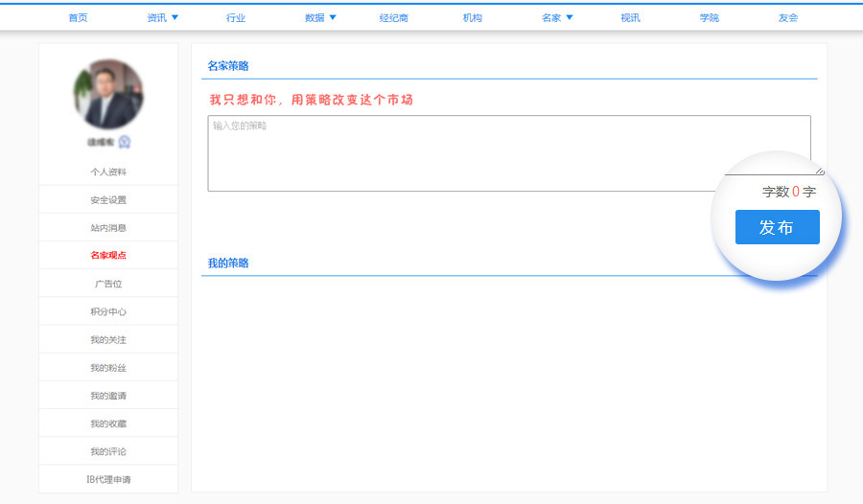This screenshot has width=863, height=504.
Task: Open 学院 from the top menu
Action: click(x=710, y=18)
